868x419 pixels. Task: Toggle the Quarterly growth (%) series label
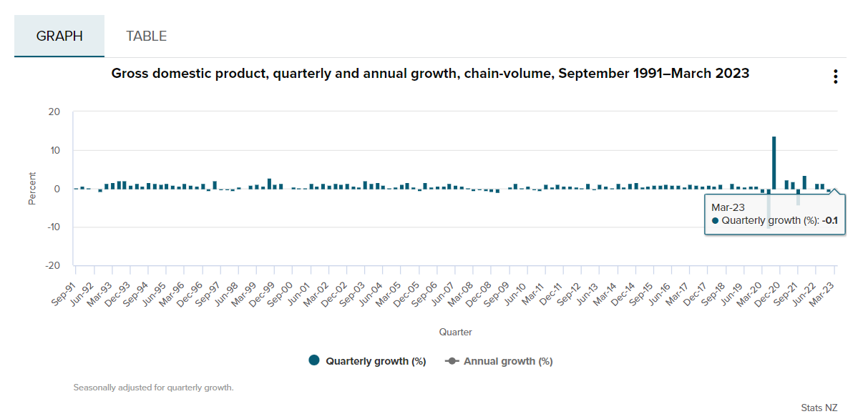(376, 361)
